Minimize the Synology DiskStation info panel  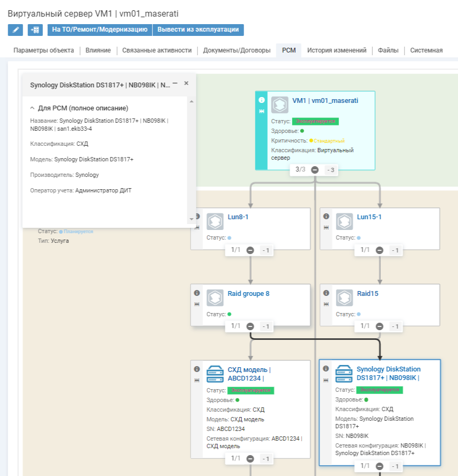pos(175,83)
